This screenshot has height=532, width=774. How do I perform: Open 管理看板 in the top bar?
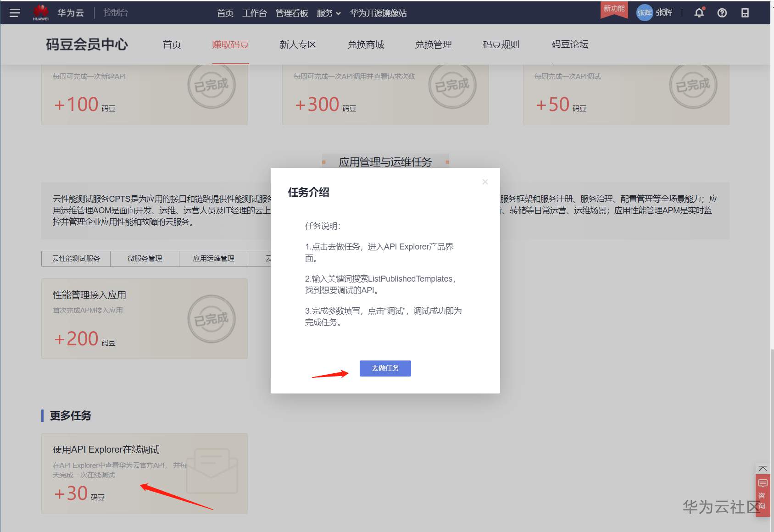click(x=292, y=13)
